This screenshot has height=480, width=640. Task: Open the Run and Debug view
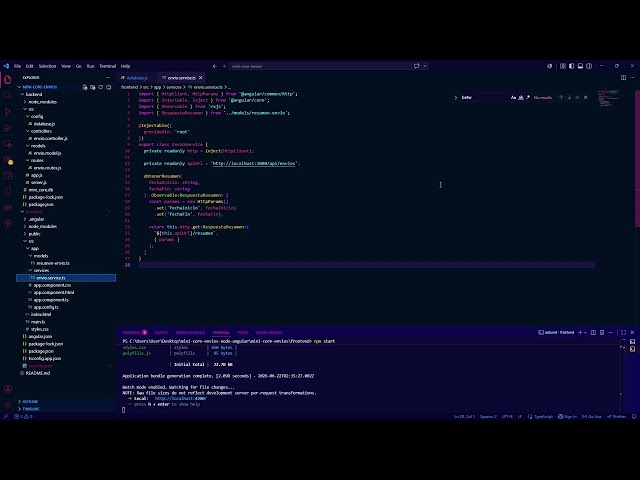[x=8, y=128]
